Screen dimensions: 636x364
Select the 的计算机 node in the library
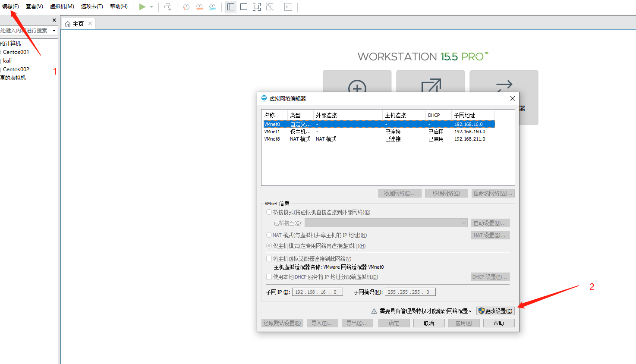tap(10, 43)
